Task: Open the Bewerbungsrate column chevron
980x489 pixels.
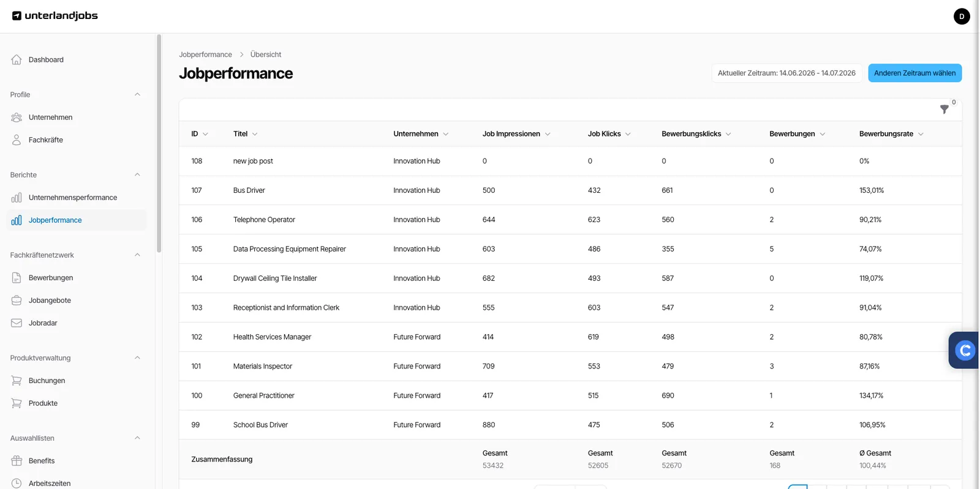Action: tap(921, 134)
